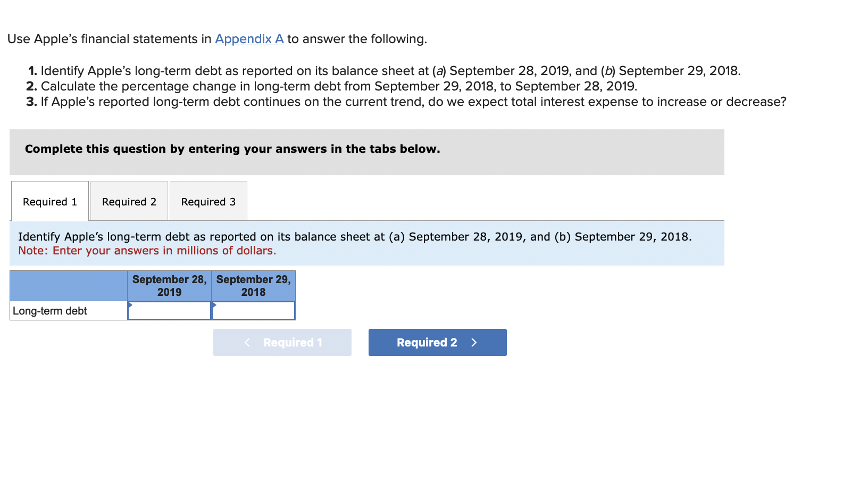Viewport: 868px width, 479px height.
Task: Click the Required 2 navigation button
Action: click(437, 342)
